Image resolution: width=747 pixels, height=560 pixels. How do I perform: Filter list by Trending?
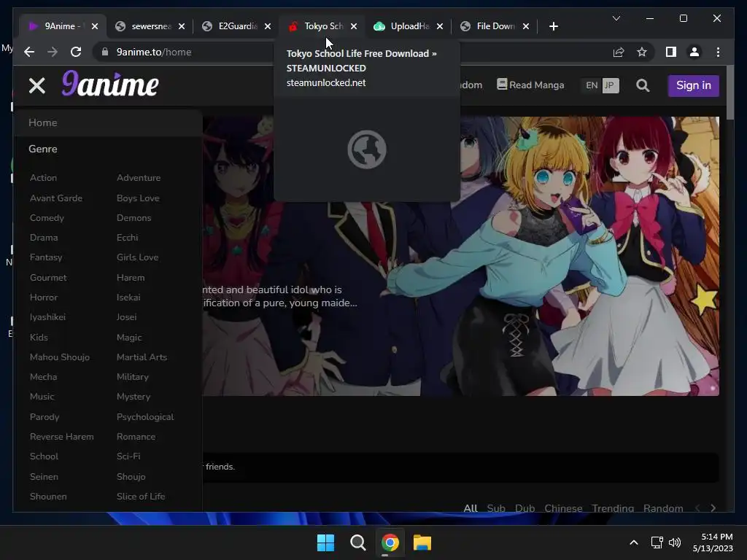coord(613,508)
